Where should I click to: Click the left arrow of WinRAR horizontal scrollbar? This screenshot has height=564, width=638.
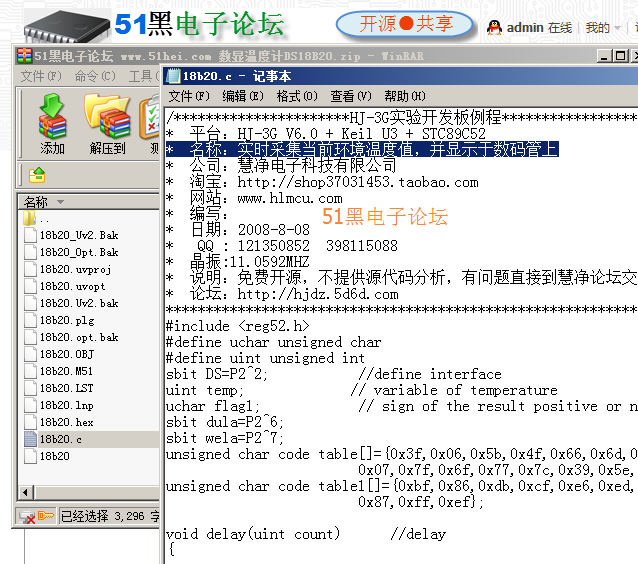click(x=26, y=493)
